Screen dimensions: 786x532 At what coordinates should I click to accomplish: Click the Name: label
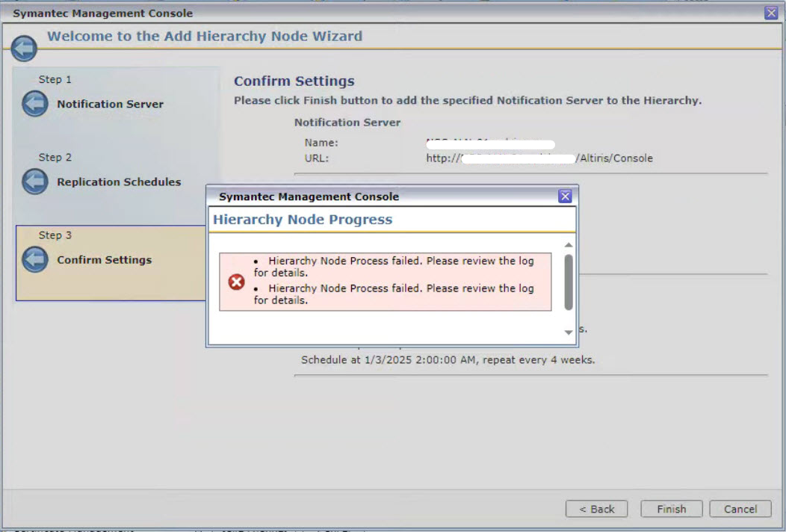click(x=321, y=143)
